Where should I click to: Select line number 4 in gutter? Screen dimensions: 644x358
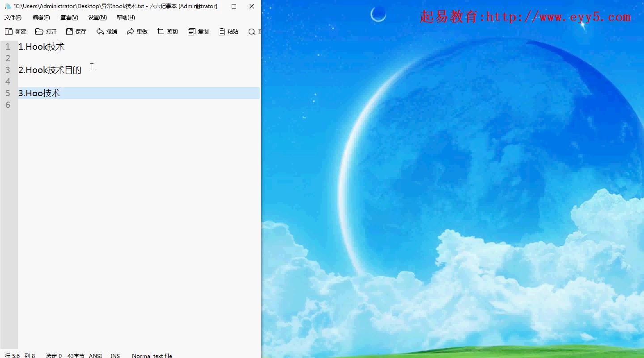[x=8, y=81]
